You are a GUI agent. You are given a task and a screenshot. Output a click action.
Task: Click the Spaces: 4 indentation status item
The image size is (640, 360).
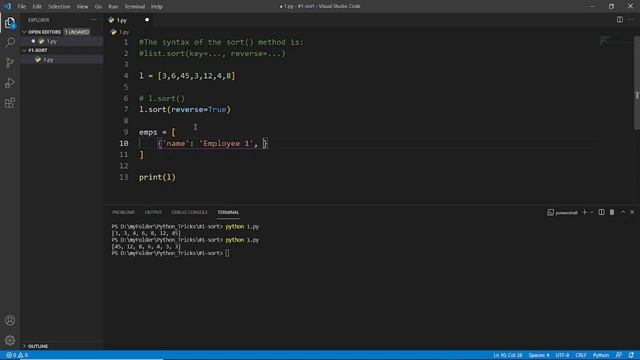(539, 355)
